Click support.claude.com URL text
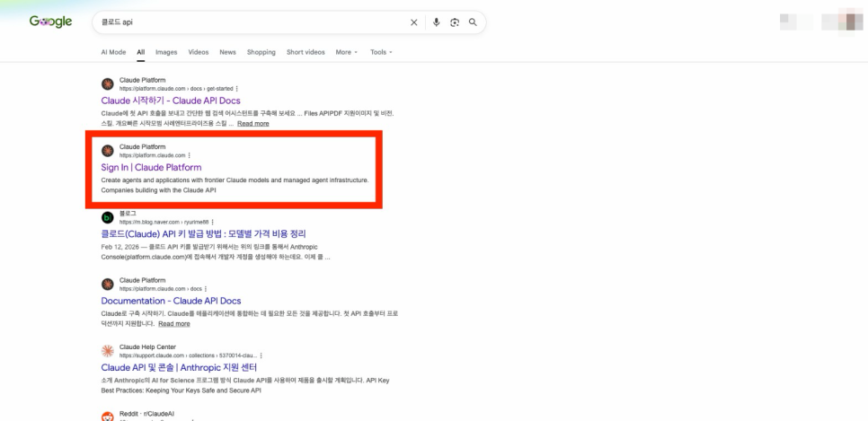868x421 pixels. click(x=188, y=355)
